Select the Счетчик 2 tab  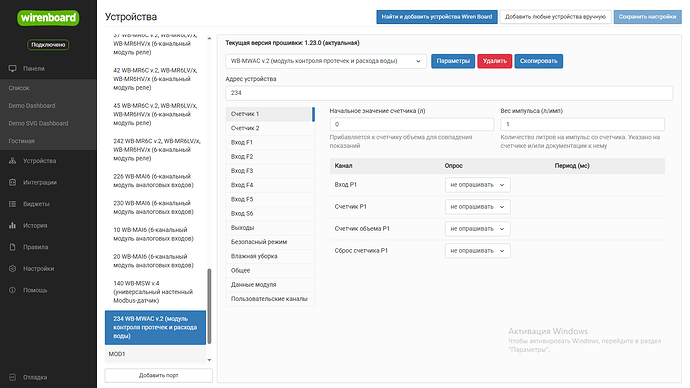[x=270, y=128]
